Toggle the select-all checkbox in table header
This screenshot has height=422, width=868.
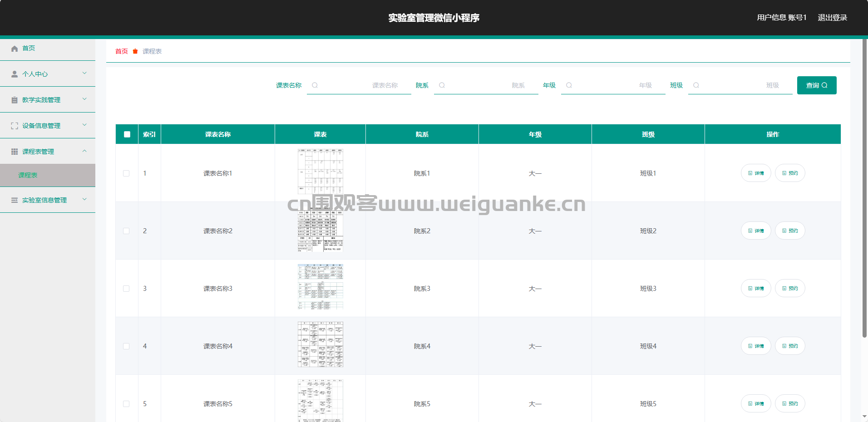click(127, 134)
